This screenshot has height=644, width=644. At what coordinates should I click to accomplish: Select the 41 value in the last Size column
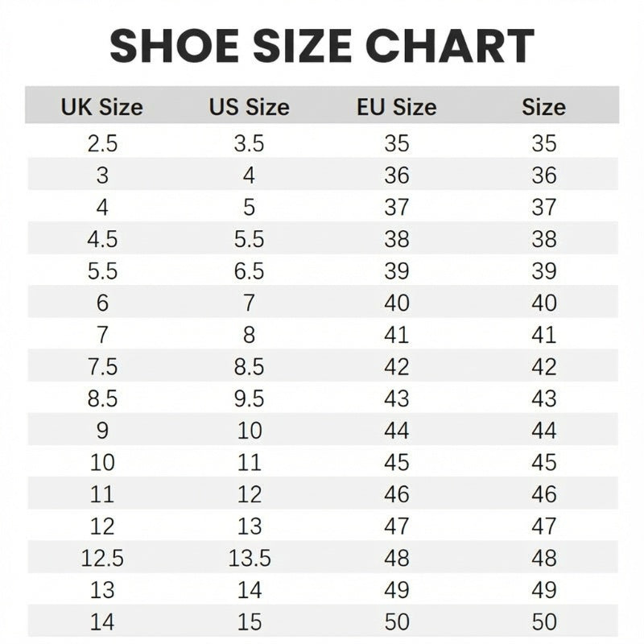click(544, 335)
